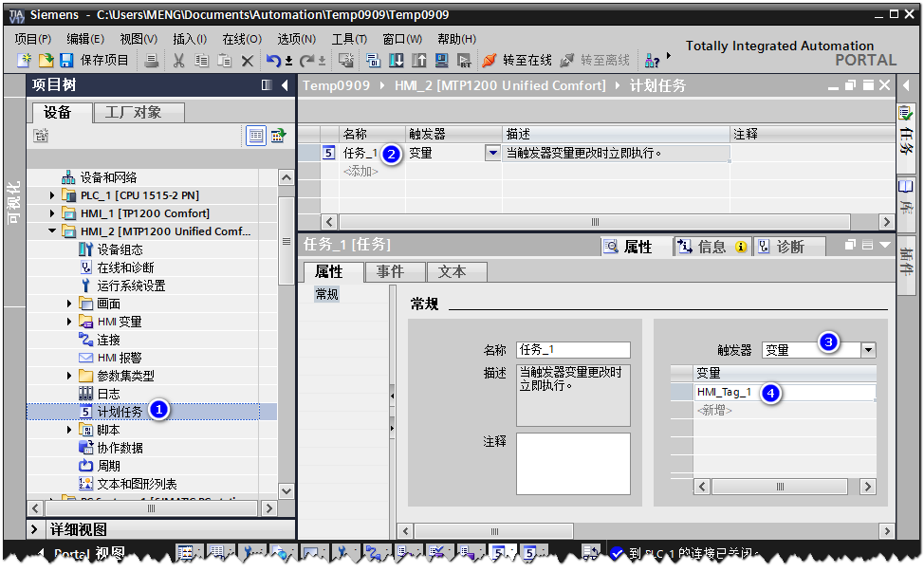Click the project tree column toggle icon
Image resolution: width=924 pixels, height=572 pixels.
(x=267, y=85)
